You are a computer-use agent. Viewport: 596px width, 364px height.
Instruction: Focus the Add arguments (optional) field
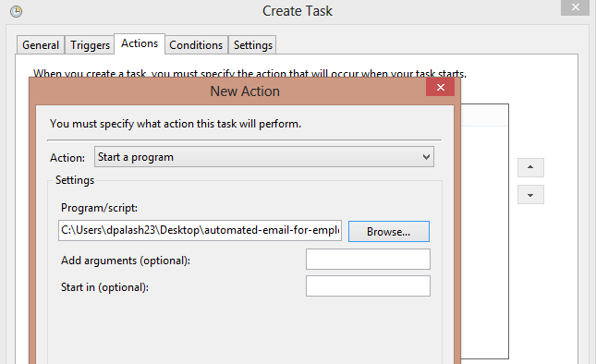tap(368, 259)
